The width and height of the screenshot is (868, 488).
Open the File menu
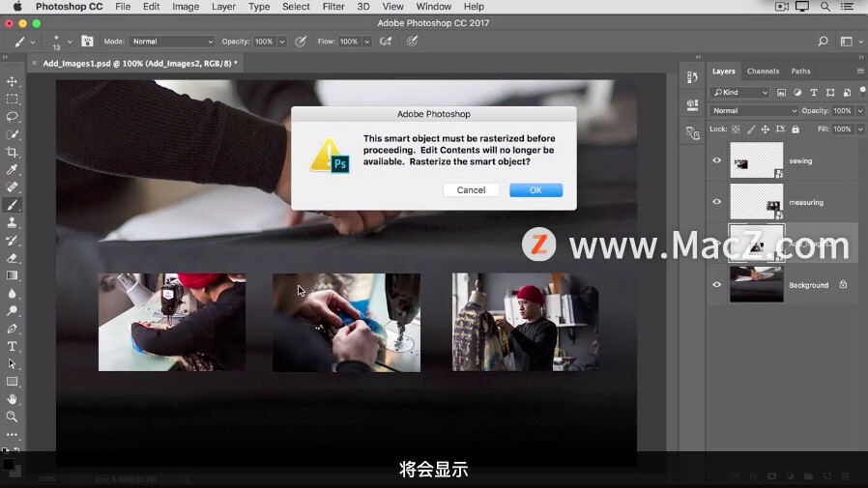tap(123, 7)
